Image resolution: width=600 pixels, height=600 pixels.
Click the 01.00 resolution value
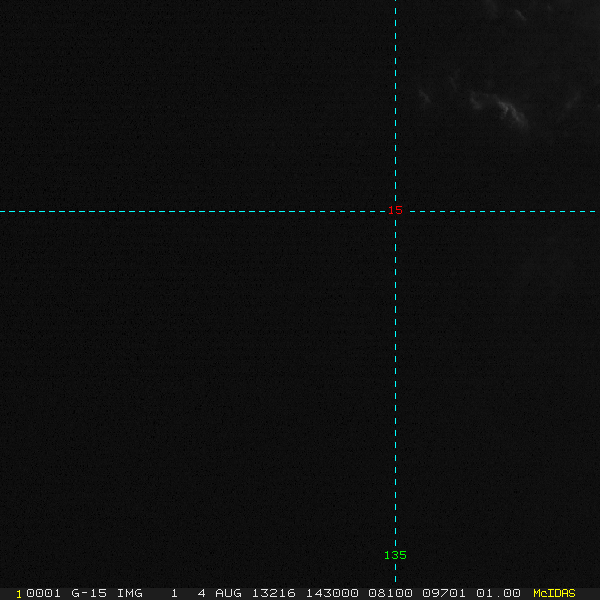pyautogui.click(x=498, y=593)
